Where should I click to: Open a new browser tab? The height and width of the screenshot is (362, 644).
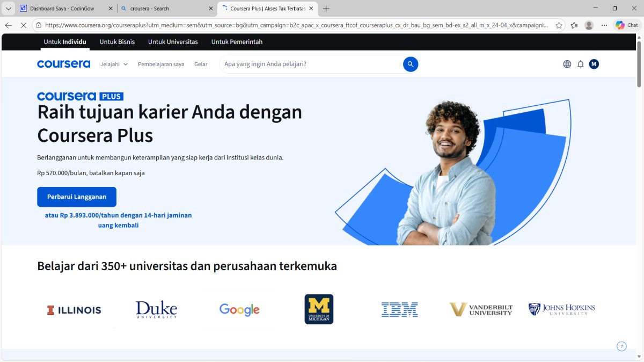point(326,9)
